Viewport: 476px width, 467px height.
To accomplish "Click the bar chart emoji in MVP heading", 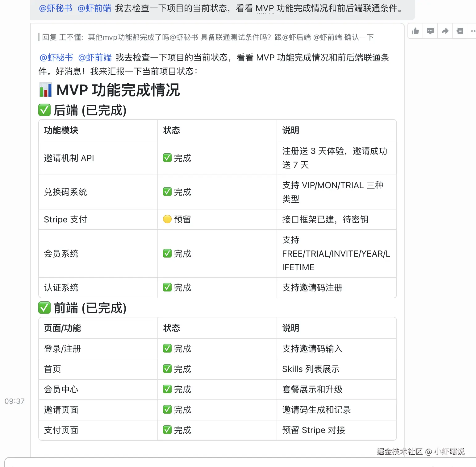I will (x=45, y=90).
